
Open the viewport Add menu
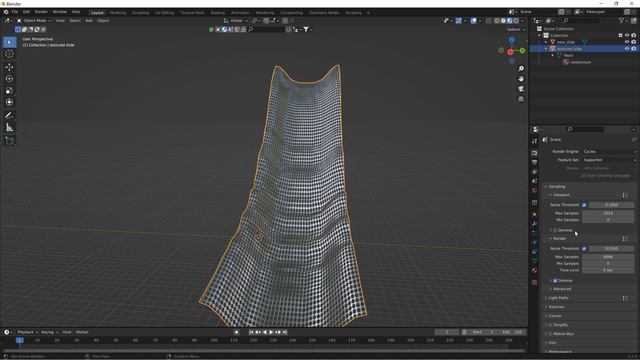[89, 20]
